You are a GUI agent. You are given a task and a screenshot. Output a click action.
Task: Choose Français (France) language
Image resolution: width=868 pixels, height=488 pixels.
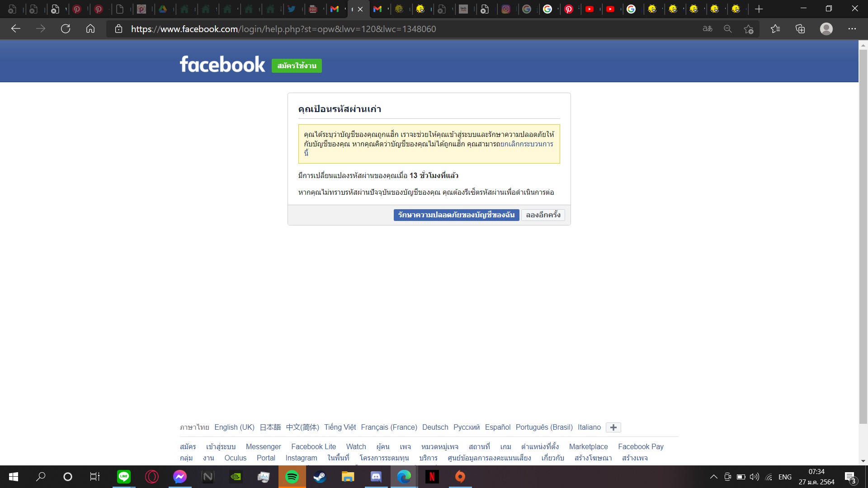(389, 427)
